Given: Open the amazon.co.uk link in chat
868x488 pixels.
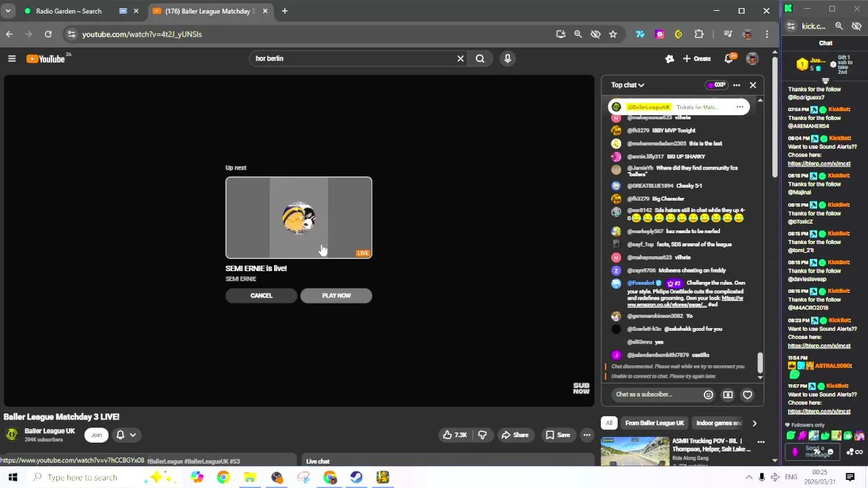Looking at the screenshot, I should point(685,302).
